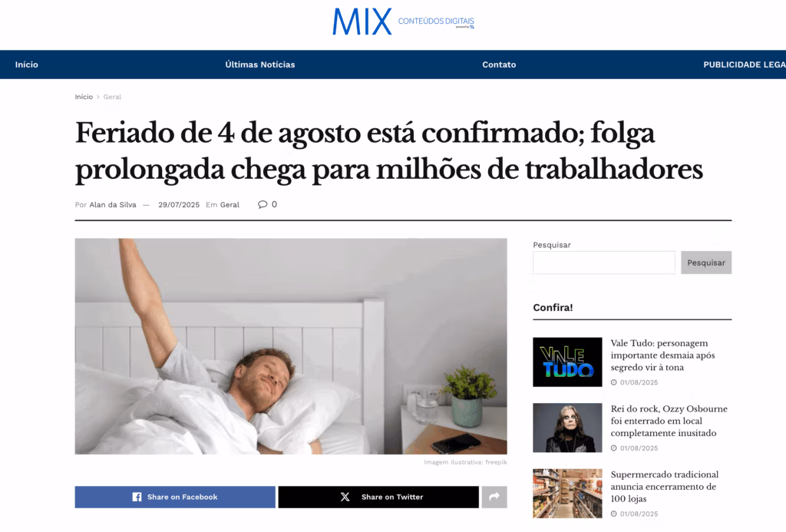Click the comment bubble icon
The width and height of the screenshot is (786, 532).
click(263, 204)
